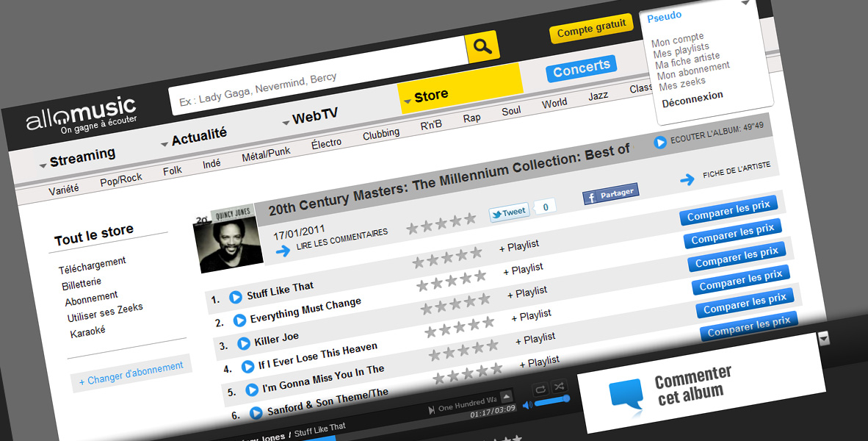Click the Écouter l'album play icon
Image resolution: width=868 pixels, height=441 pixels.
[x=660, y=143]
